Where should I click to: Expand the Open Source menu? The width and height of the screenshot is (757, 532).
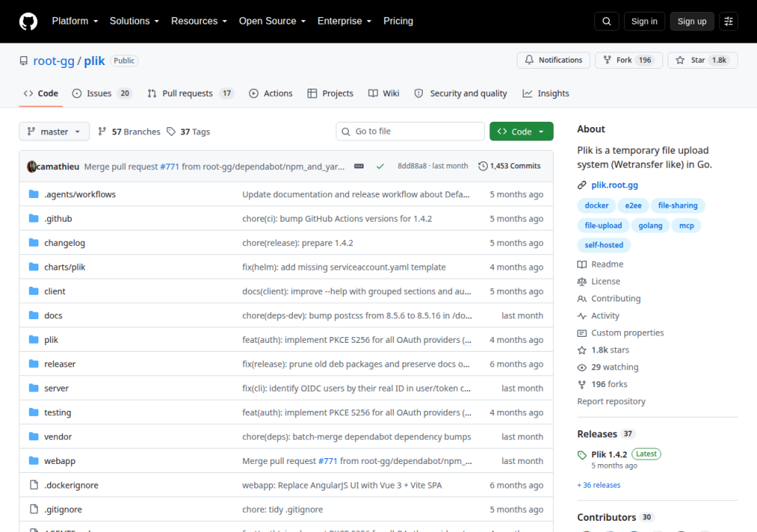272,21
